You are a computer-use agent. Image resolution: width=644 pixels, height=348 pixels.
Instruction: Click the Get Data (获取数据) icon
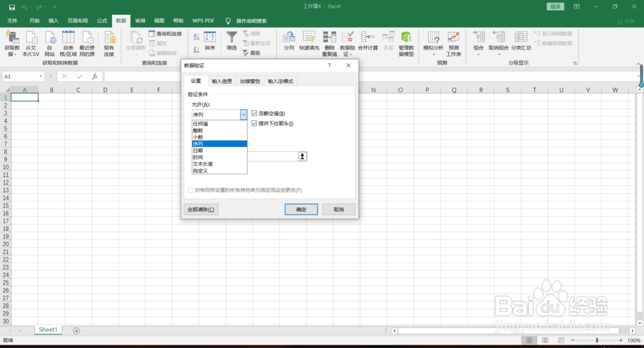click(x=12, y=38)
